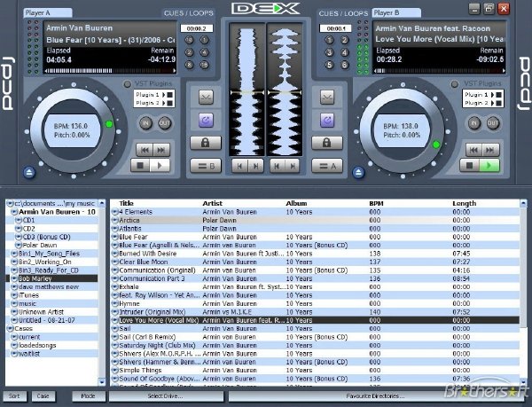Click the Player A jog wheel BPM display

[x=72, y=130]
